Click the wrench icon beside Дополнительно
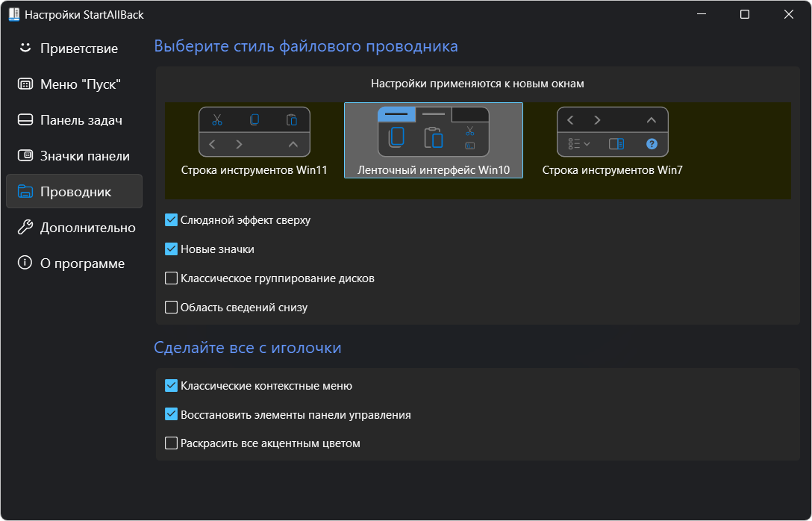 click(25, 228)
